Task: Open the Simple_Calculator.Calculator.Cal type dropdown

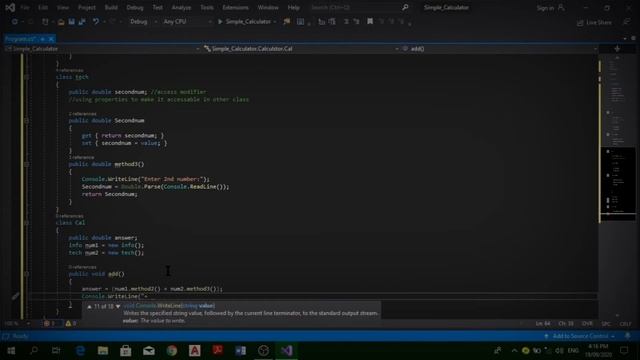Action: point(301,49)
